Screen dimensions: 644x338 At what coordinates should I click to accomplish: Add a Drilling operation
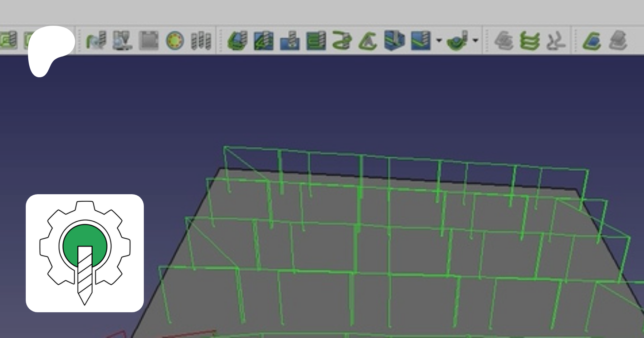pos(290,40)
